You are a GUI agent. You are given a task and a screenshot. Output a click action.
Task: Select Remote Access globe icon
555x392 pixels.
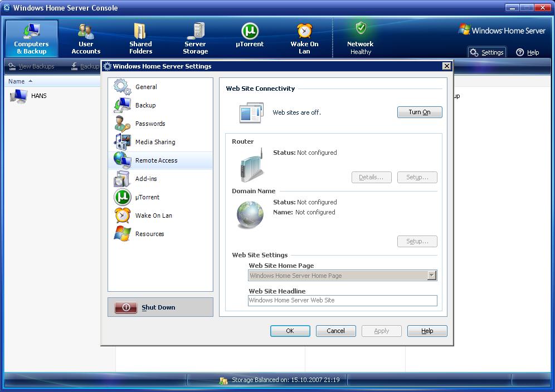point(123,160)
